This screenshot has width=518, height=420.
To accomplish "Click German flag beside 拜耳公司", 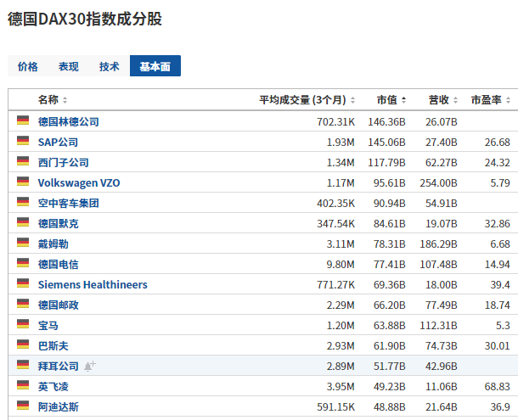I will click(23, 365).
